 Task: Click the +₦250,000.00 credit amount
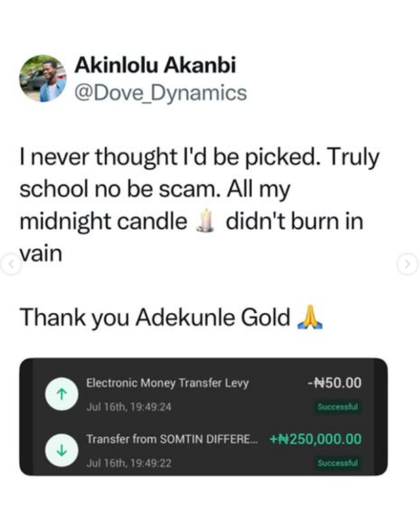coord(315,440)
